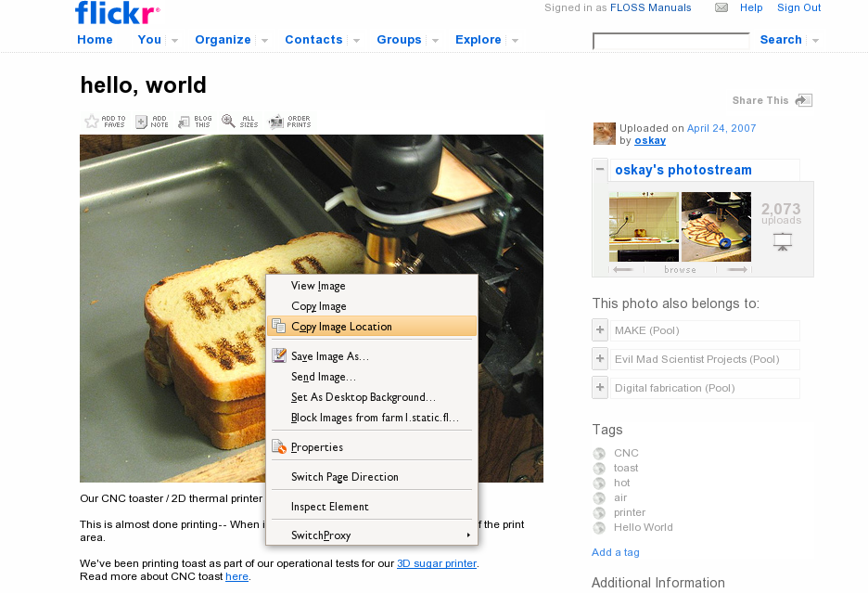Click the search input field
This screenshot has height=593, width=868.
pos(670,41)
